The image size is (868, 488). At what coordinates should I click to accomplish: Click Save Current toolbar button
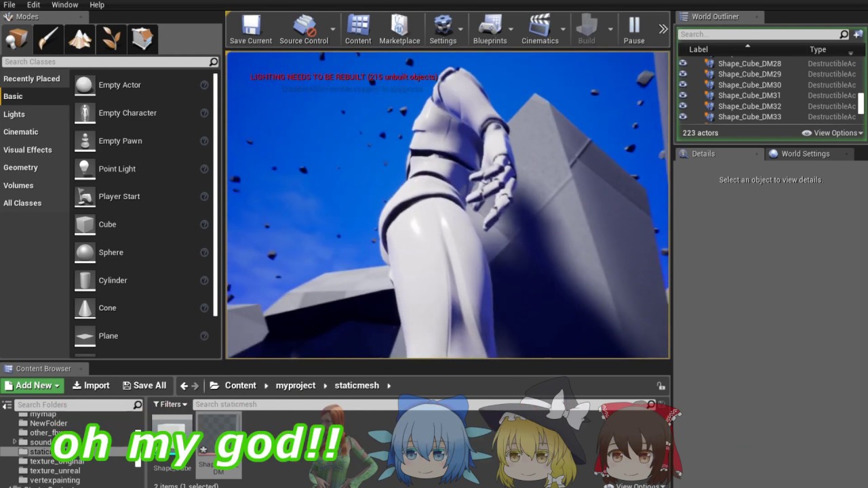pyautogui.click(x=251, y=30)
